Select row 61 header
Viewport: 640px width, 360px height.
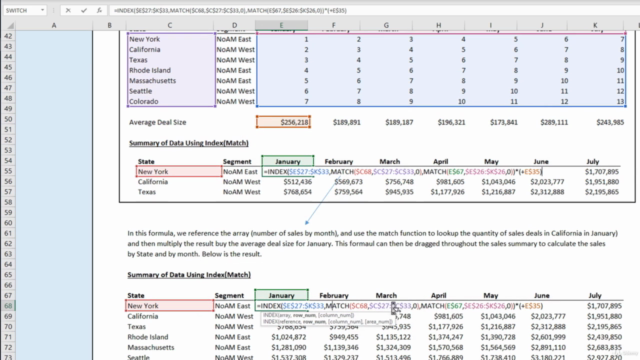click(x=8, y=233)
